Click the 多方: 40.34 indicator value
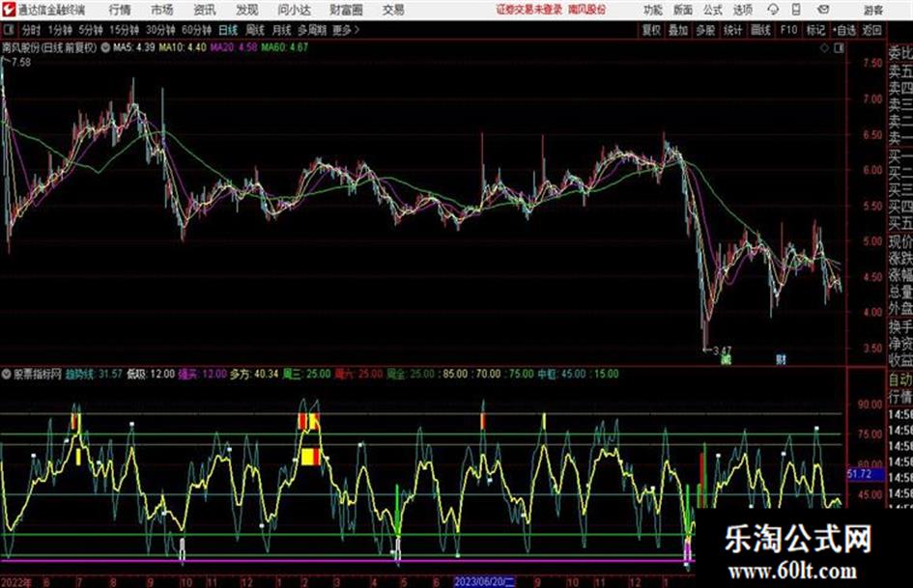The height and width of the screenshot is (588, 913). (254, 374)
